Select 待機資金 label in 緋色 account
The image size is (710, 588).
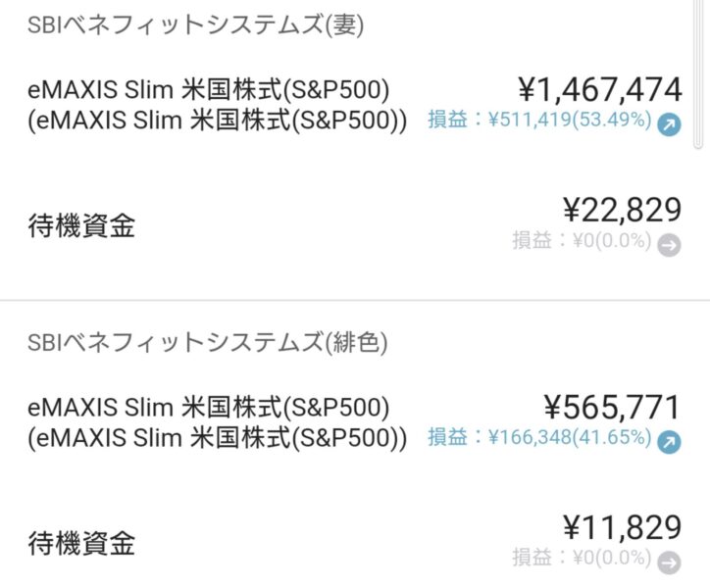[x=80, y=544]
